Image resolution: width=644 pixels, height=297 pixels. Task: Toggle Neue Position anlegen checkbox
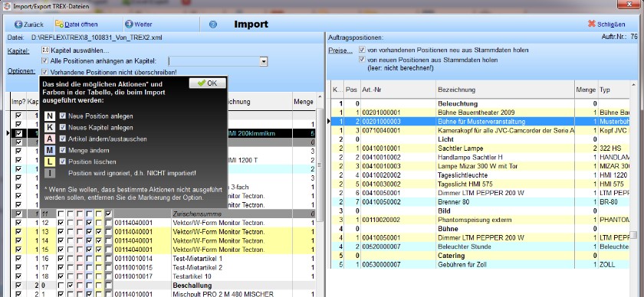pyautogui.click(x=63, y=116)
